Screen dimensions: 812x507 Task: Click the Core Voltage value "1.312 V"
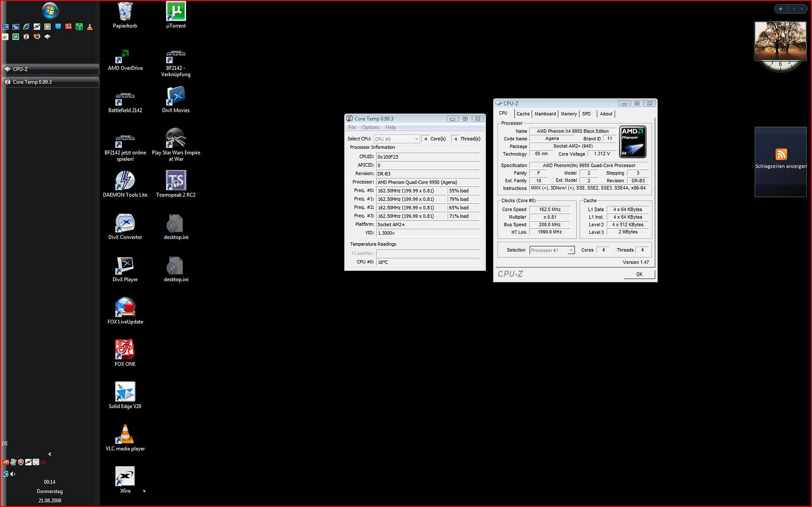[602, 154]
